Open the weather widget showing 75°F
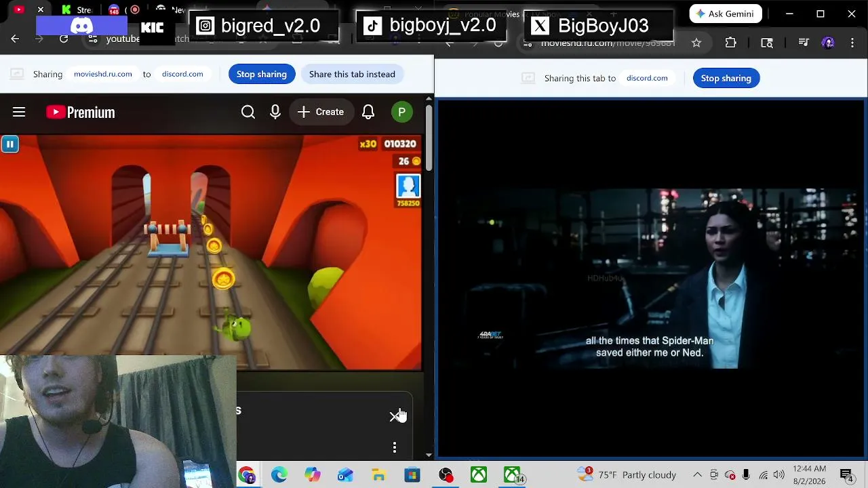868x488 pixels. click(627, 475)
